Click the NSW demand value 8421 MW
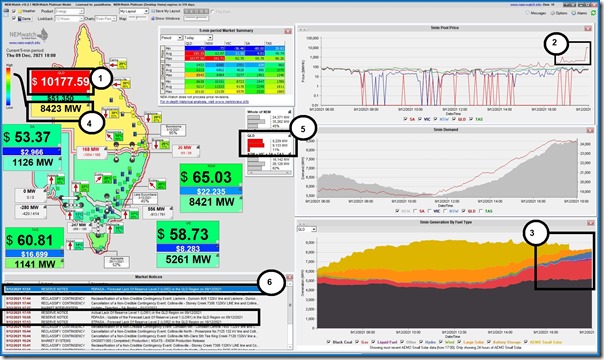The width and height of the screenshot is (604, 360). click(x=211, y=202)
